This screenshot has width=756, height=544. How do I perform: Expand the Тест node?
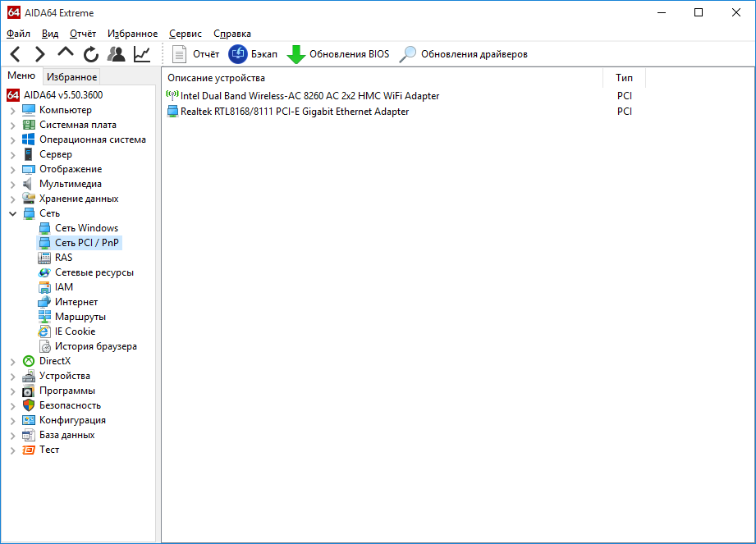[12, 450]
